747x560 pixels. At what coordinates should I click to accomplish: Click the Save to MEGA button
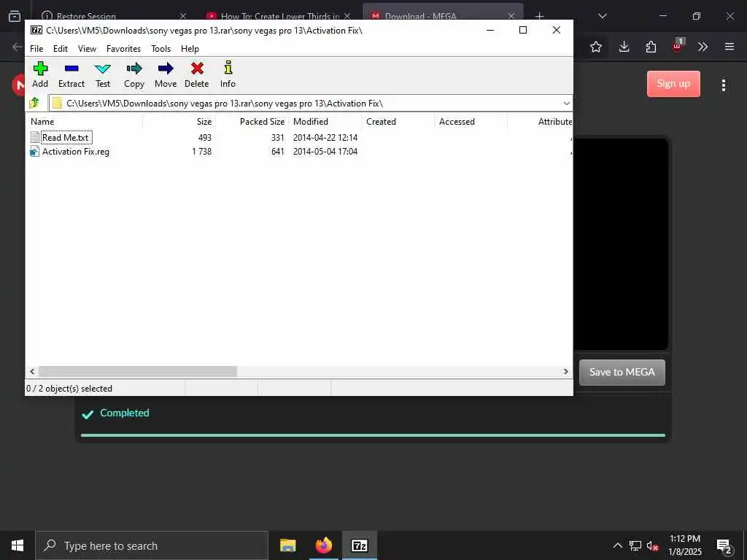pyautogui.click(x=622, y=372)
